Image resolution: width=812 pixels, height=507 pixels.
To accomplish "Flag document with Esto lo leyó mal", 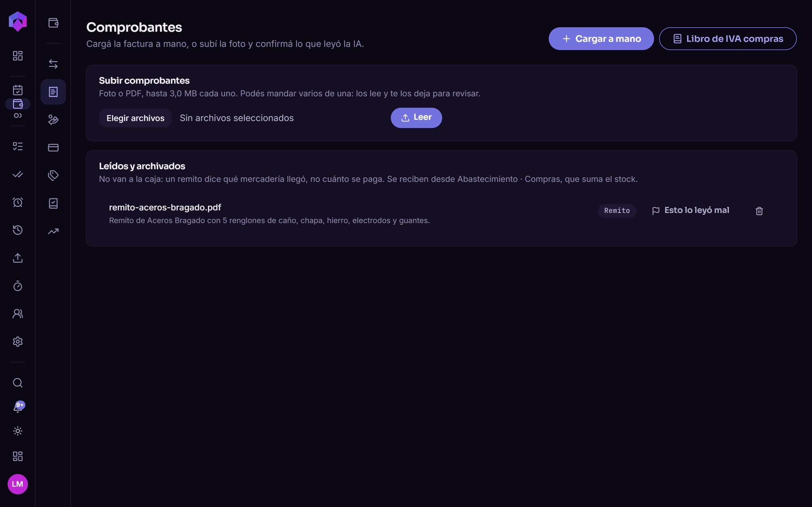I will click(690, 211).
